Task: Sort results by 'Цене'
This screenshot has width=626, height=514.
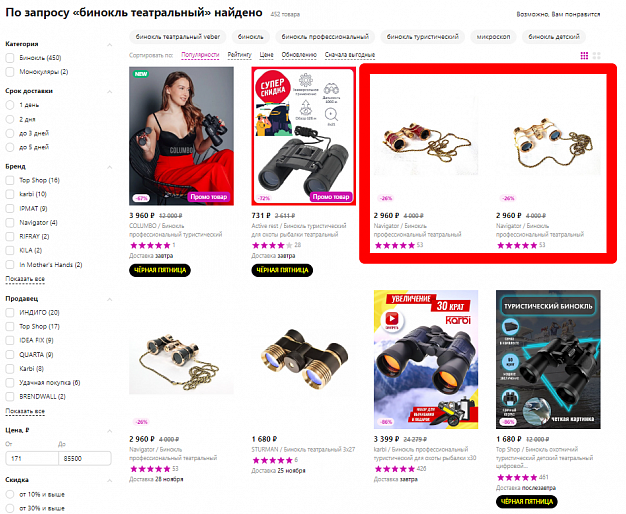Action: [x=266, y=55]
